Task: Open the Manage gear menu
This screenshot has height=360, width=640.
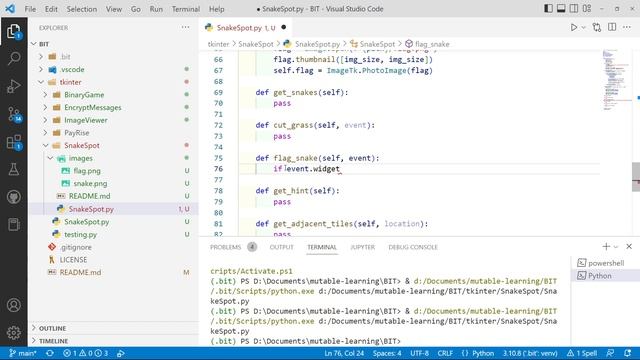Action: (x=13, y=333)
